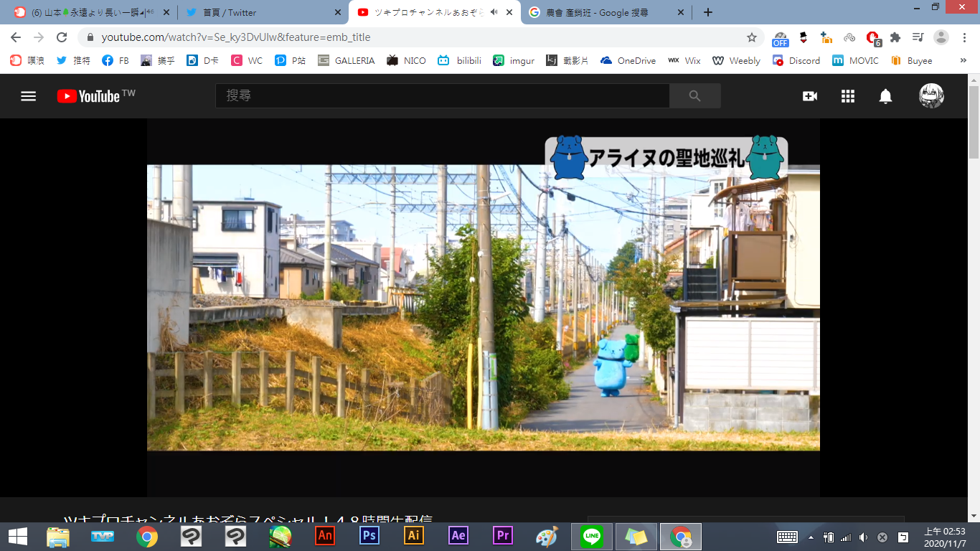
Task: Open the media controls music-note icon
Action: point(918,37)
